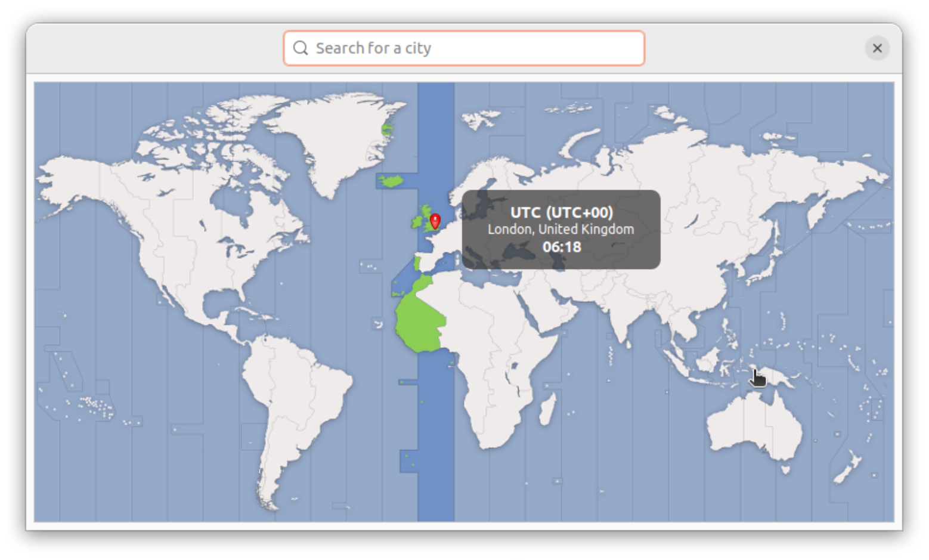929x560 pixels.
Task: Pick Greenland on the world map
Action: coord(334,137)
